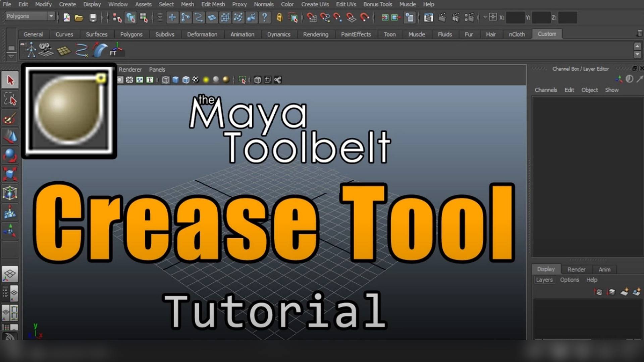644x362 pixels.
Task: Click Select by hierarchy icon
Action: point(117,17)
